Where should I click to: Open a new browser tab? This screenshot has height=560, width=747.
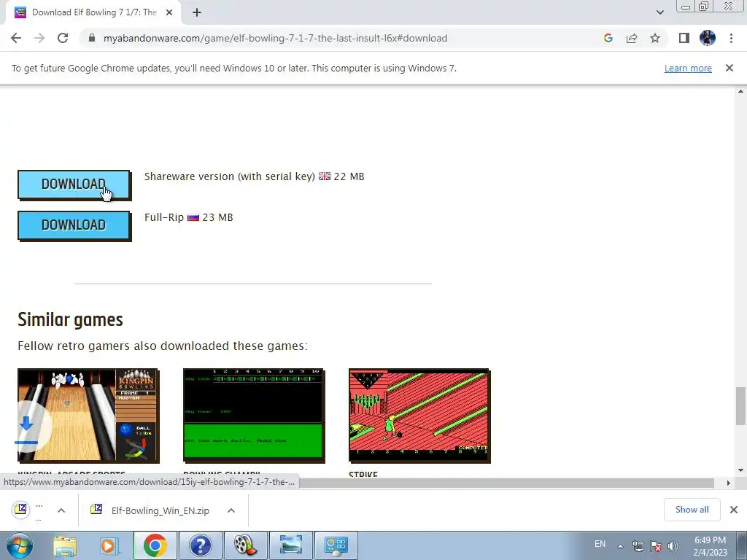coord(197,13)
